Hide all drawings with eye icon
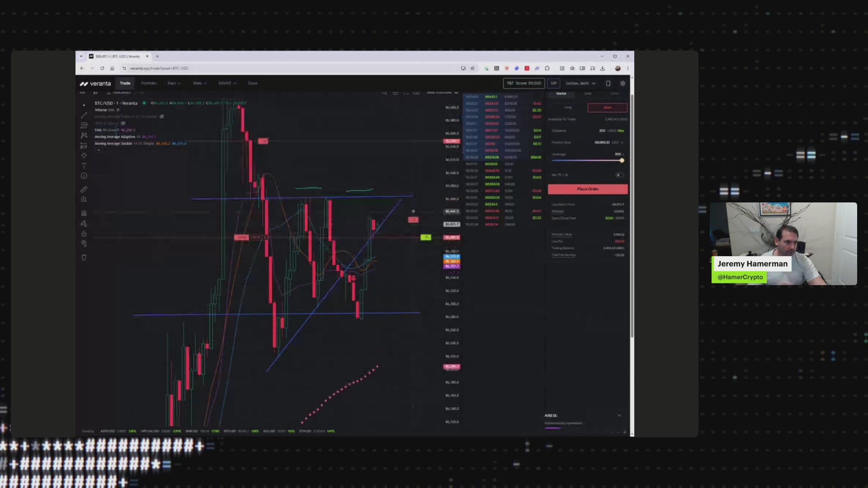This screenshot has height=488, width=868. pyautogui.click(x=84, y=244)
